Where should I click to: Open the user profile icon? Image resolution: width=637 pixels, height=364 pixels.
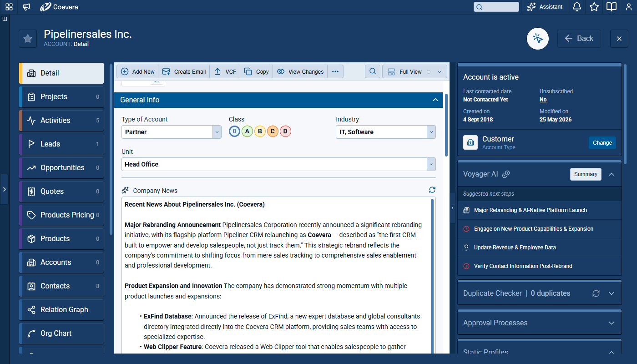[629, 7]
